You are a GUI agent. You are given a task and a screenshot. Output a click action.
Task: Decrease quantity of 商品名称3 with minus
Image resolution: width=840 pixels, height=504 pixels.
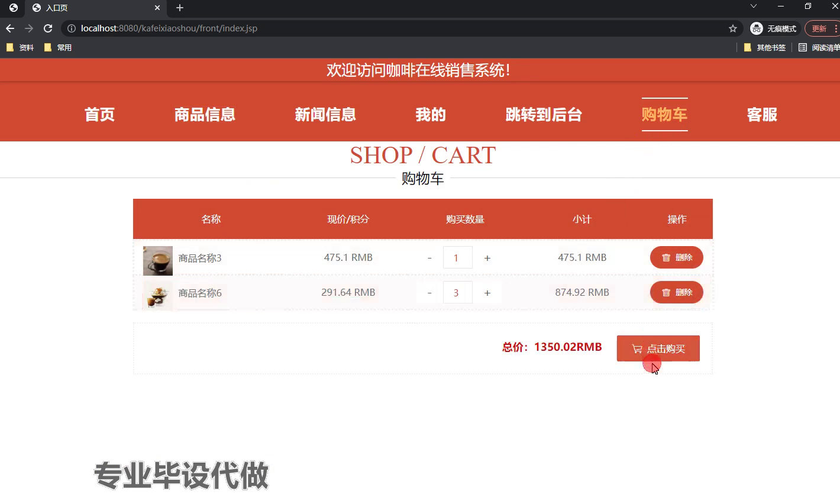pos(429,258)
